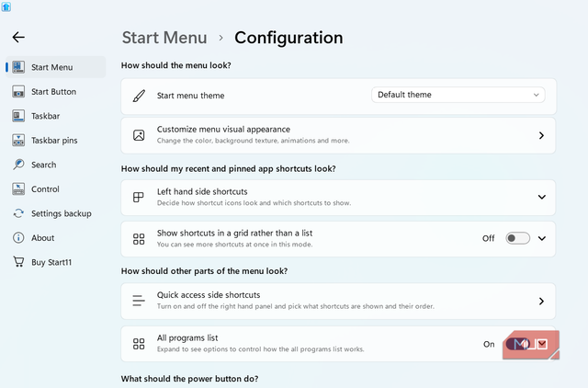Expand the grid shortcuts options chevron
This screenshot has height=388, width=588.
point(541,238)
